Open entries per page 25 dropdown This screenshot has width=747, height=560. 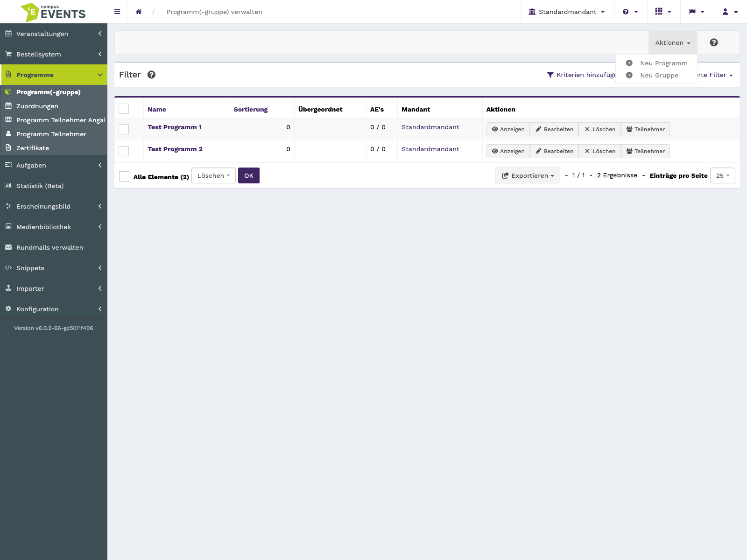point(723,175)
